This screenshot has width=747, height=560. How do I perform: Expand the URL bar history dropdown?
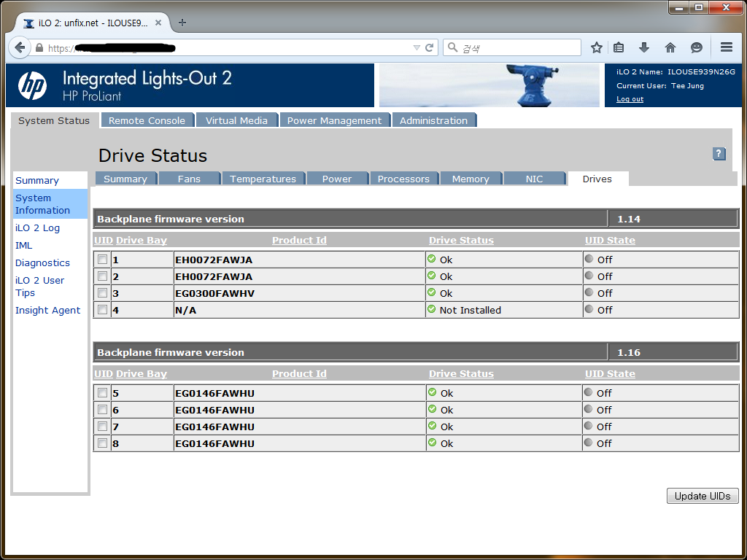417,48
